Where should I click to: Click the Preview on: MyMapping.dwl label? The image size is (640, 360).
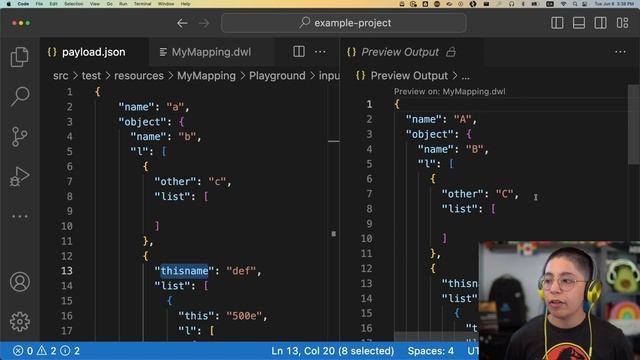coord(449,91)
